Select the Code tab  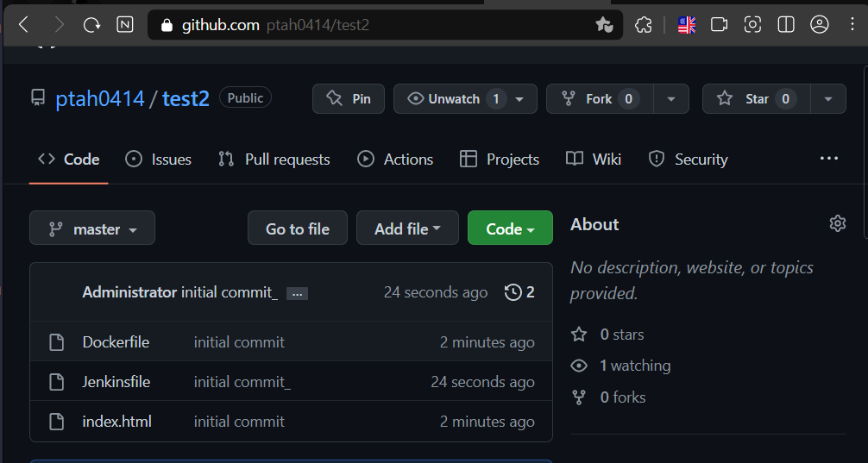pos(69,160)
